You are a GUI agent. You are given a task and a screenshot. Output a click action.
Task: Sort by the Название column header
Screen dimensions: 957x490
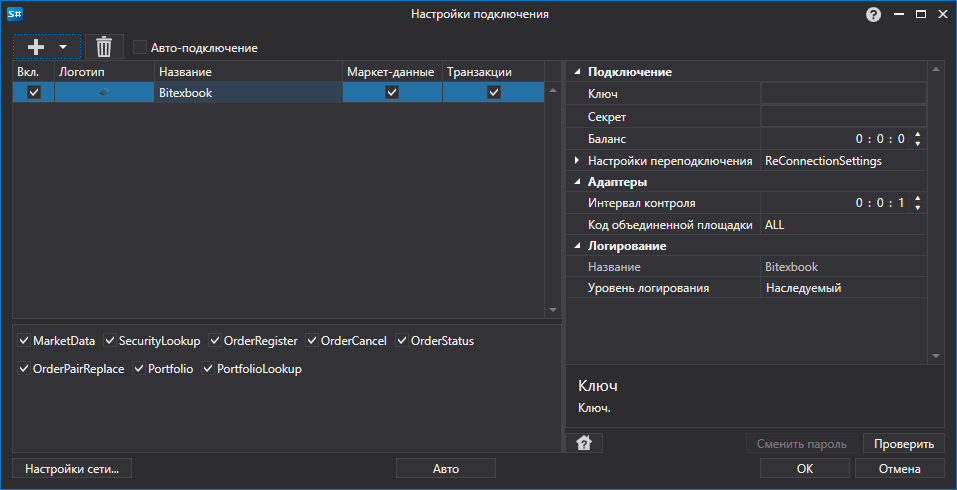pos(248,72)
